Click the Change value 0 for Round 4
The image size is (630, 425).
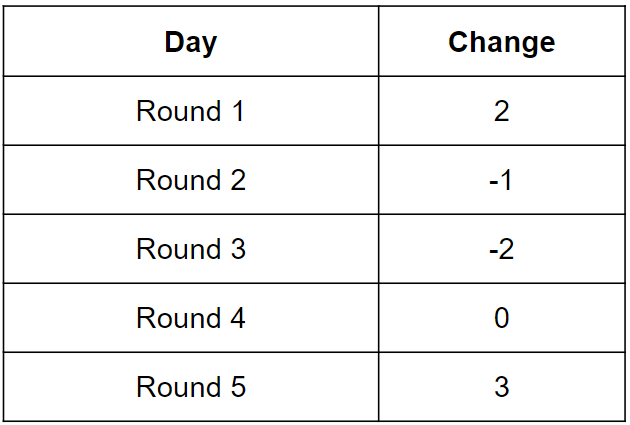click(x=501, y=318)
